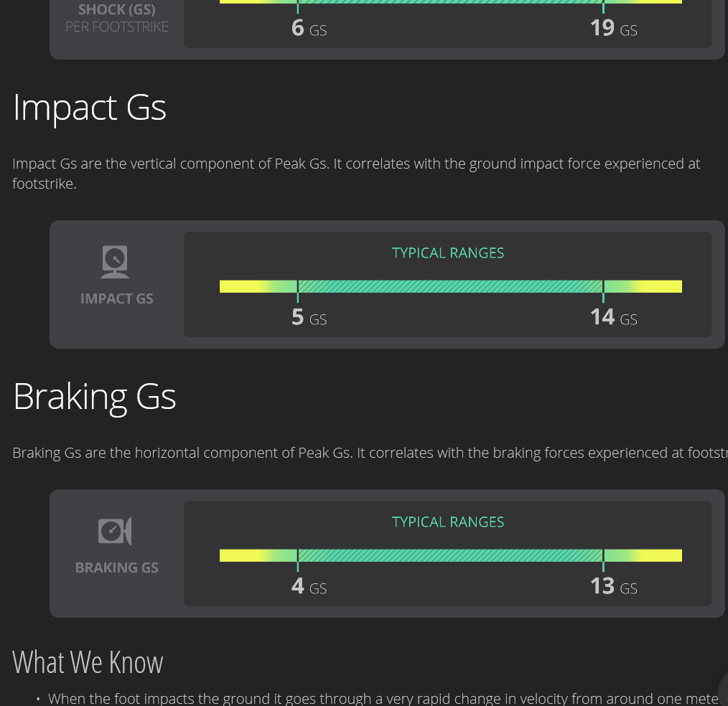Click TYPICAL RANGES title in Braking Gs card

[447, 522]
